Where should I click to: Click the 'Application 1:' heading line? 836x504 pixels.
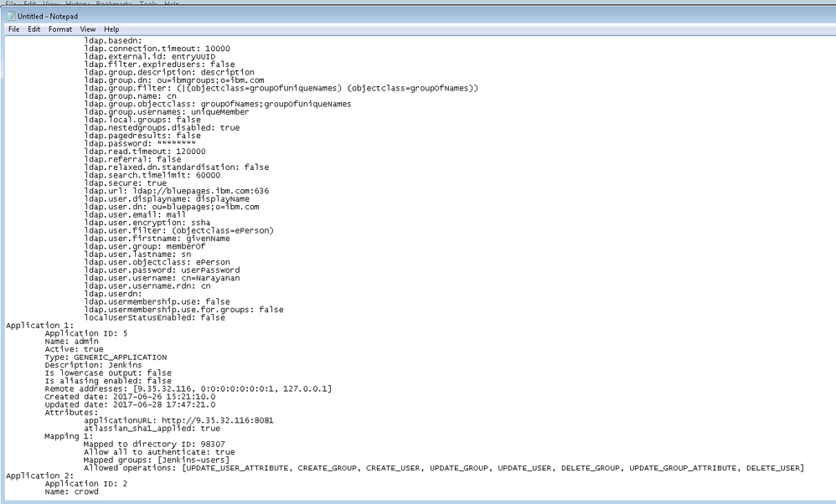pyautogui.click(x=40, y=326)
